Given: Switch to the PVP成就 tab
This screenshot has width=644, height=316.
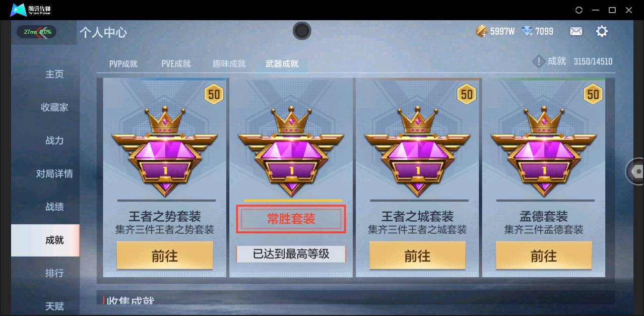Looking at the screenshot, I should [x=123, y=64].
